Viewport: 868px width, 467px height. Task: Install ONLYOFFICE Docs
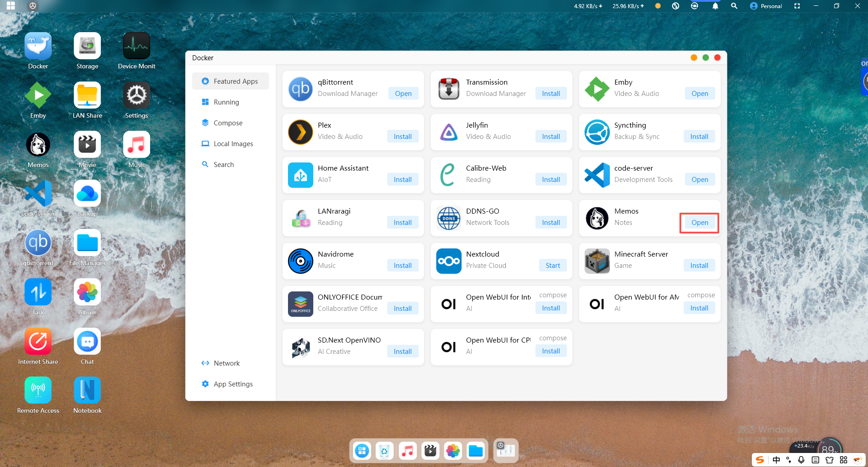(403, 309)
